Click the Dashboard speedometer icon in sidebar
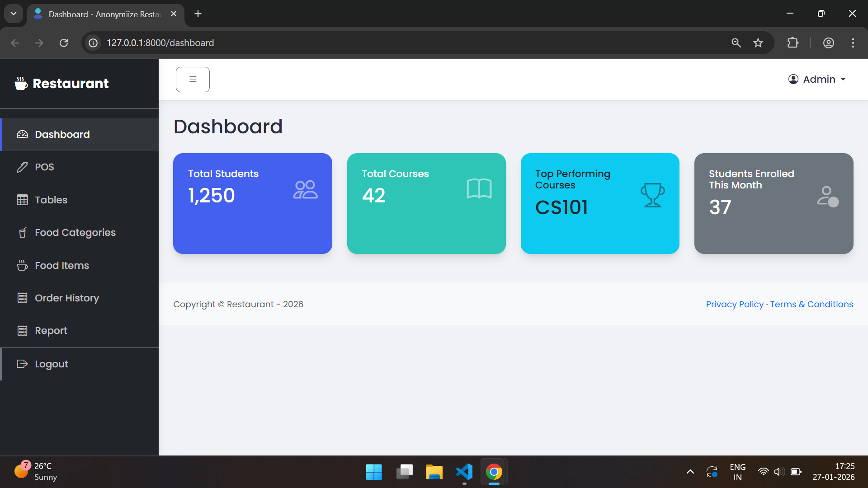 point(22,134)
